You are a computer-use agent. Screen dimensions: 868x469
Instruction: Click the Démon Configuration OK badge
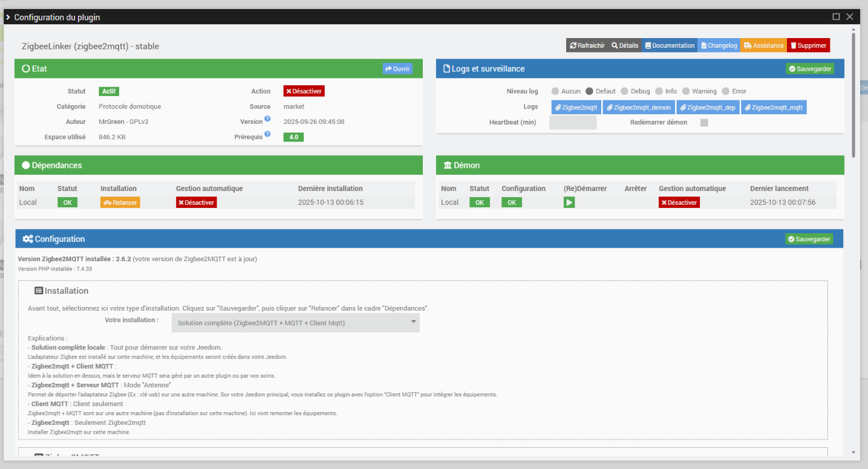click(512, 202)
